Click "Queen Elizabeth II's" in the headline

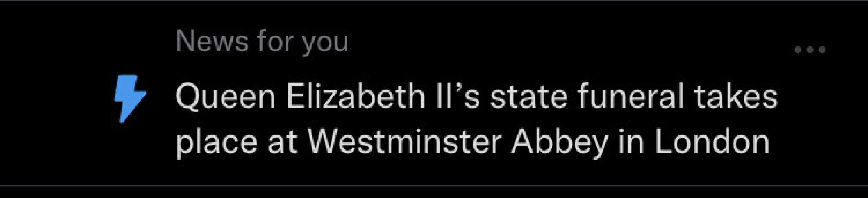pyautogui.click(x=328, y=96)
